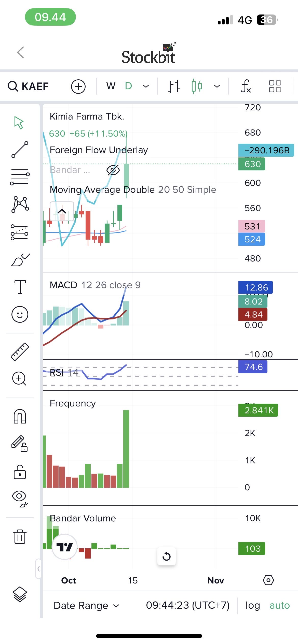Open the text annotation tool
This screenshot has width=298, height=644.
(x=20, y=287)
